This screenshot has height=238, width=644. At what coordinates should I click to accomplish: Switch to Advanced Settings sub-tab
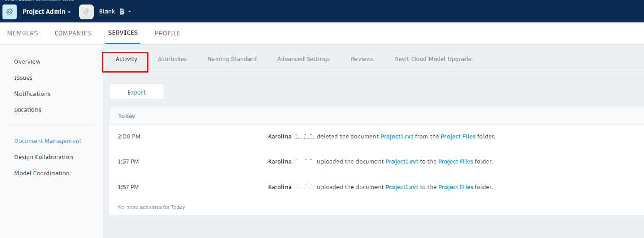[x=303, y=59]
